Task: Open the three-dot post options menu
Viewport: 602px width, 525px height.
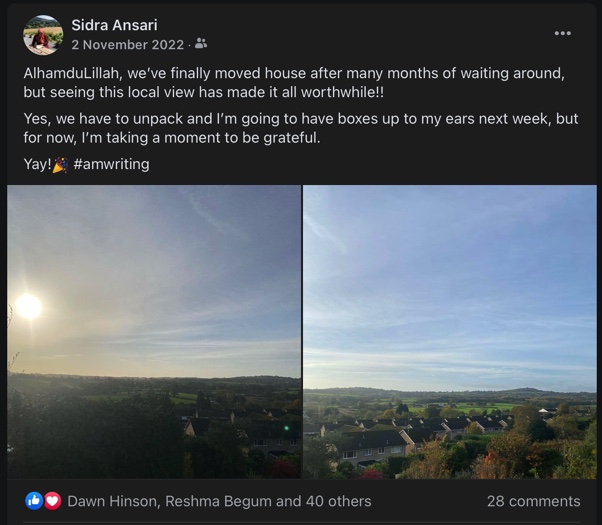Action: (x=563, y=33)
